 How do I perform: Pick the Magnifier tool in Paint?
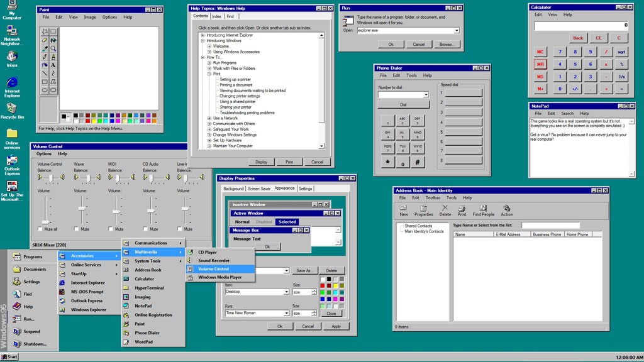54,48
